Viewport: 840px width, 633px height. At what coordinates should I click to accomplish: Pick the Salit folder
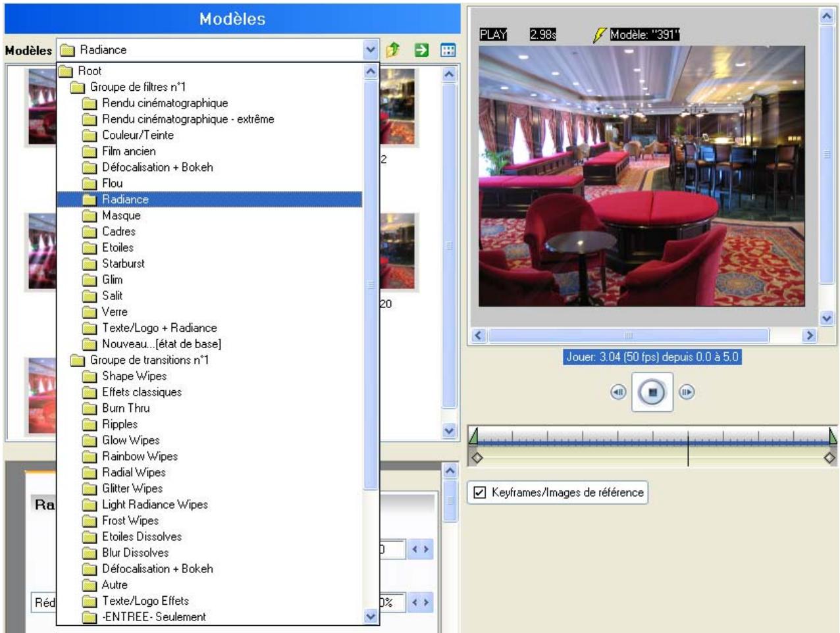pos(103,295)
